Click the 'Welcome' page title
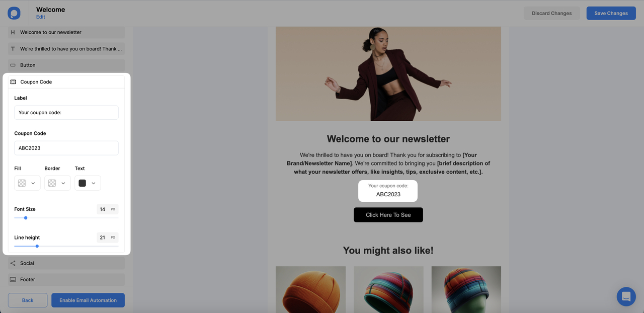This screenshot has width=644, height=313. click(x=50, y=10)
